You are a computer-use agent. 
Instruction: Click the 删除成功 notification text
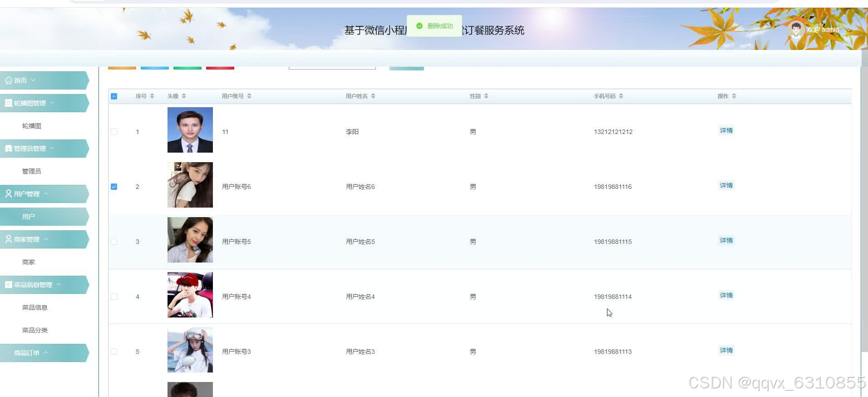(x=440, y=26)
